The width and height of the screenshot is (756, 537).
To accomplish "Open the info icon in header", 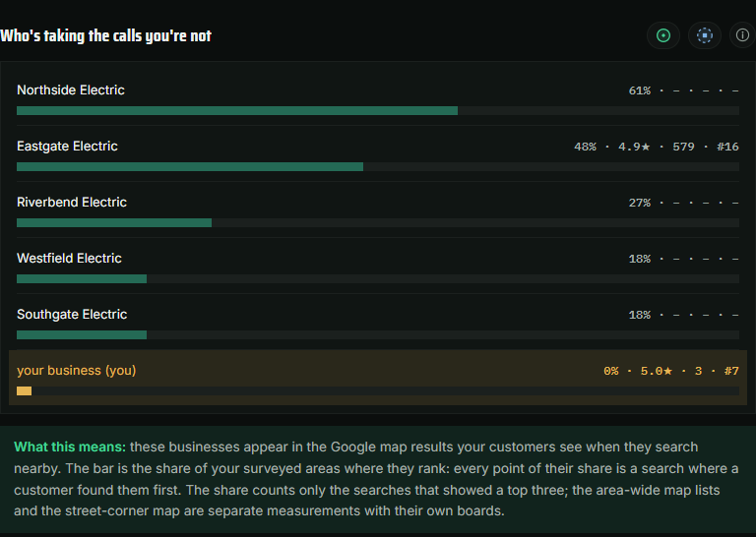I will 742,35.
